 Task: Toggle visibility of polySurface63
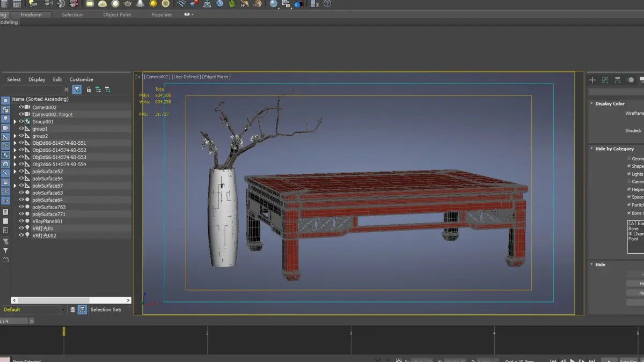click(x=21, y=193)
